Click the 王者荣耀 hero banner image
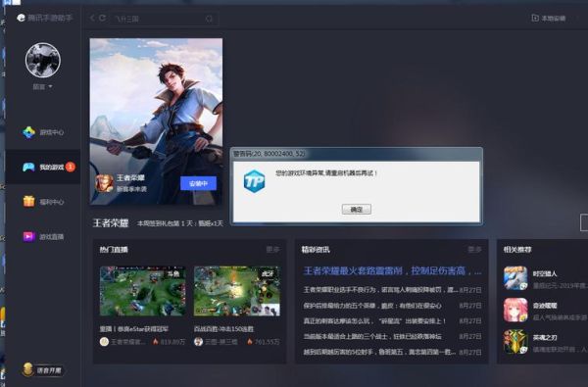The height and width of the screenshot is (387, 588). pyautogui.click(x=156, y=121)
